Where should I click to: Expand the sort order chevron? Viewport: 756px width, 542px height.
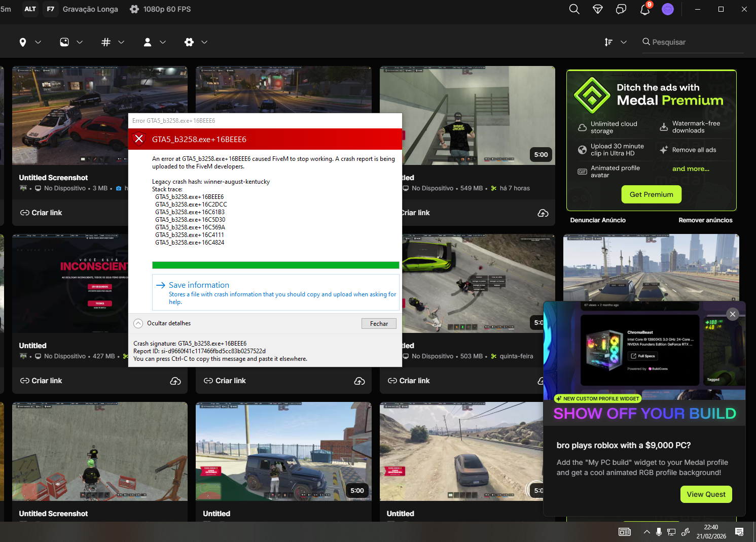tap(624, 42)
